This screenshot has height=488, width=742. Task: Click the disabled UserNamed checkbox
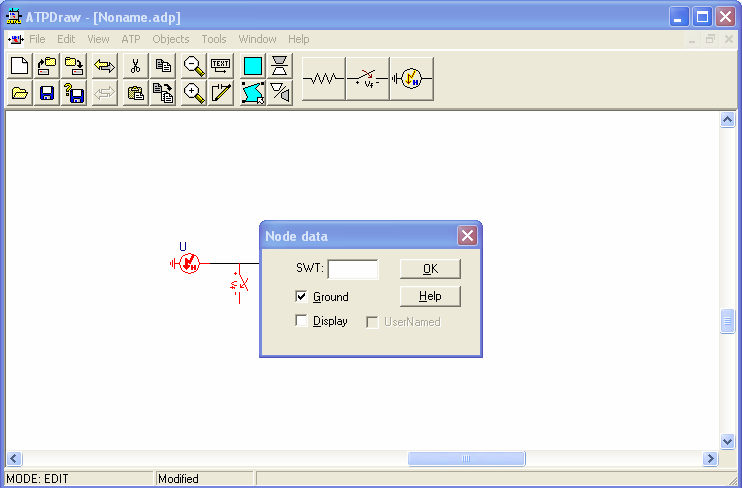pyautogui.click(x=372, y=322)
